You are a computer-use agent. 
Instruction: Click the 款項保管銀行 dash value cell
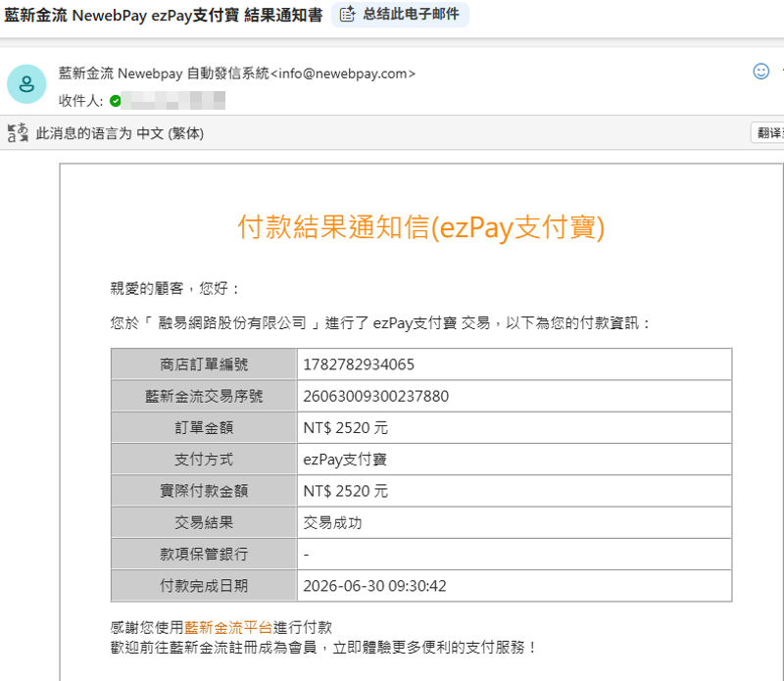coord(514,554)
